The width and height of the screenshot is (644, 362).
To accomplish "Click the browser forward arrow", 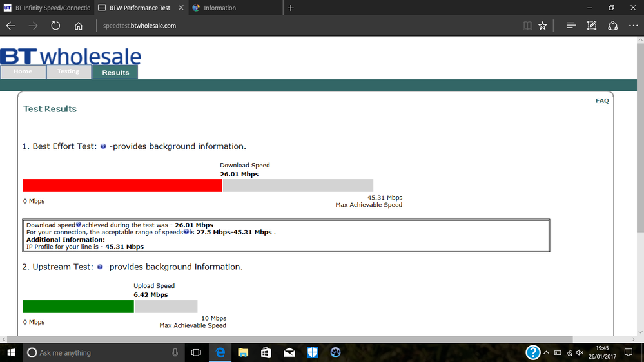I will click(33, 26).
